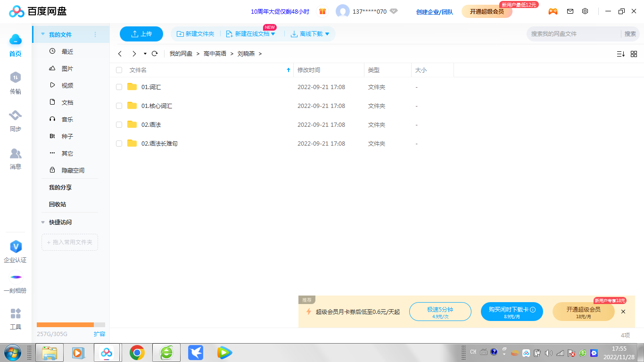Screen dimensions: 644x362
Task: Open the mail icon in title bar
Action: [x=570, y=11]
